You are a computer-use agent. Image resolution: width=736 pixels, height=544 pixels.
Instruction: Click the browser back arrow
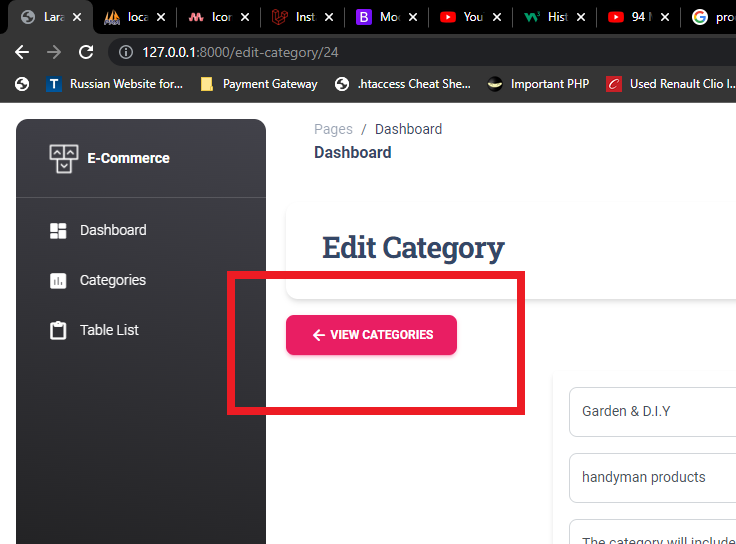[22, 52]
